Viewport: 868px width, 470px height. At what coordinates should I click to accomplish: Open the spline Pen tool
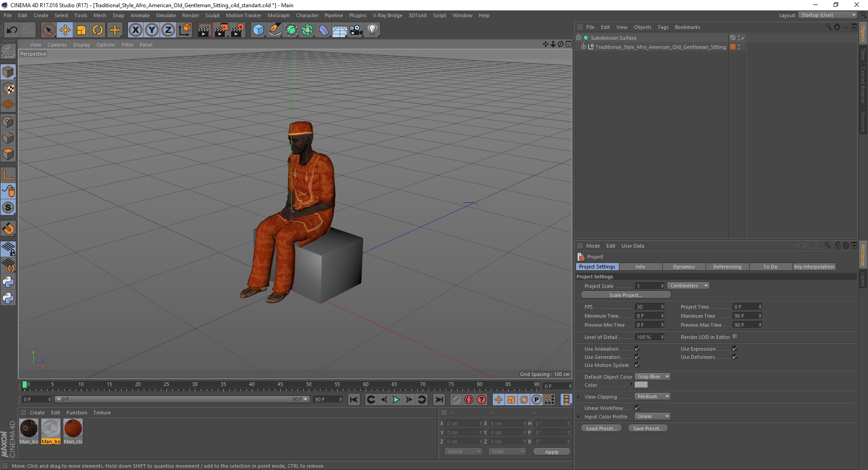275,30
